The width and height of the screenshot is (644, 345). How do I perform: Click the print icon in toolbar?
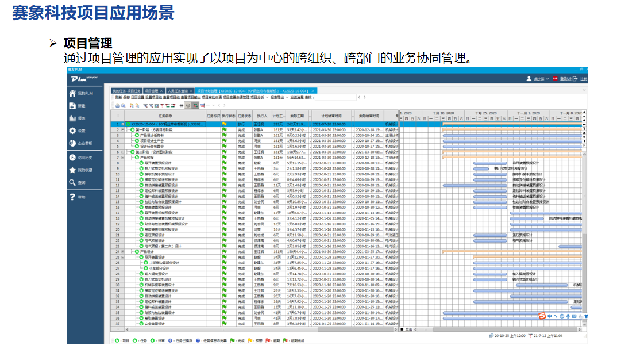coord(117,106)
